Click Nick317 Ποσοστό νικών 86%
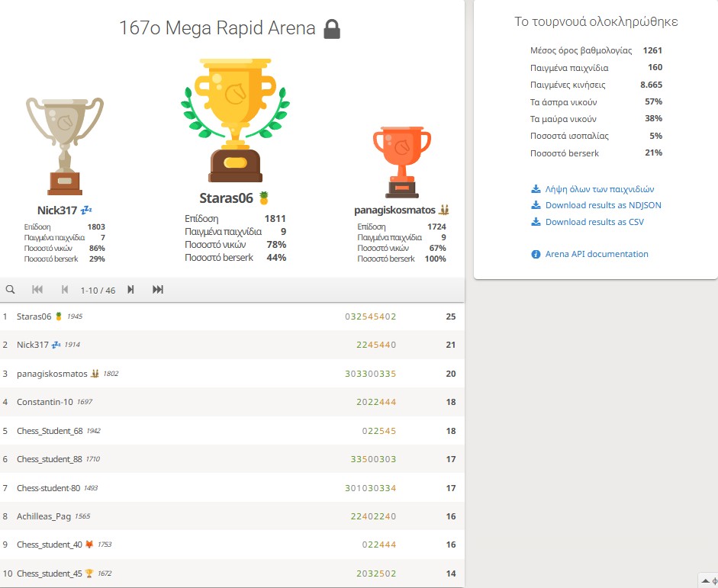Viewport: 718px width, 588px height. point(97,248)
